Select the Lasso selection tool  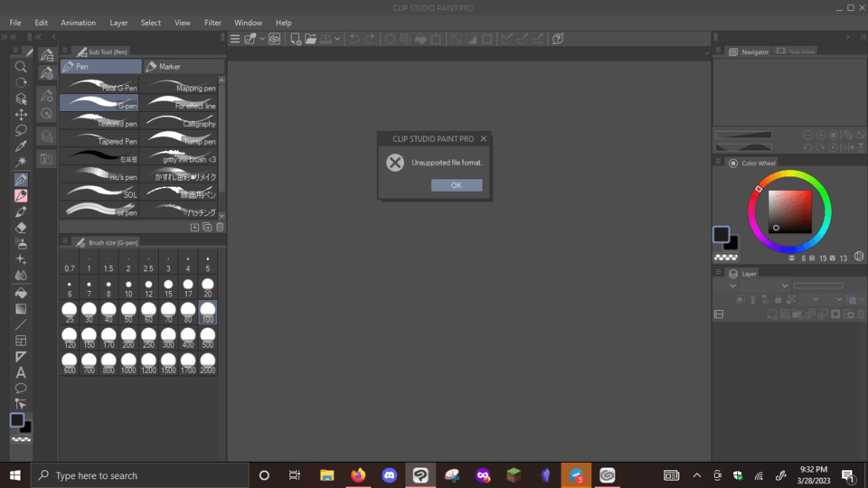[x=21, y=130]
